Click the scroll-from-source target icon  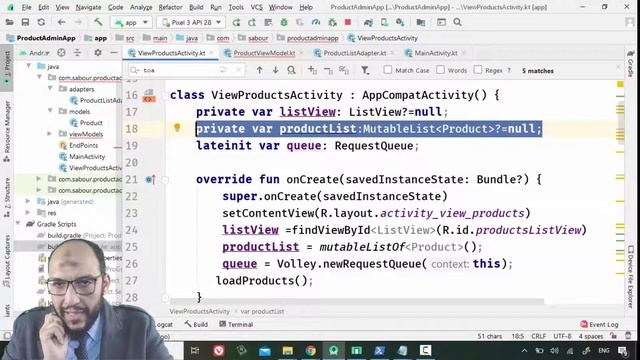click(x=61, y=53)
